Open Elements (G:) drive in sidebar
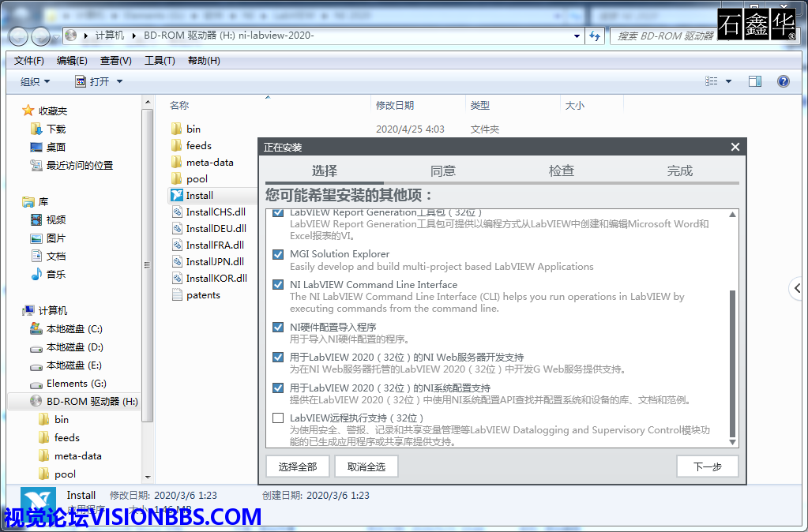The width and height of the screenshot is (808, 532). (77, 383)
